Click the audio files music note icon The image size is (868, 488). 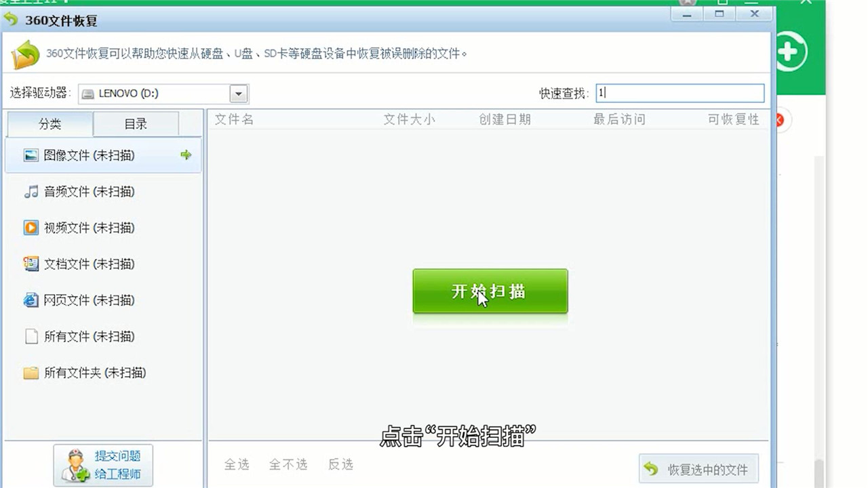point(31,192)
